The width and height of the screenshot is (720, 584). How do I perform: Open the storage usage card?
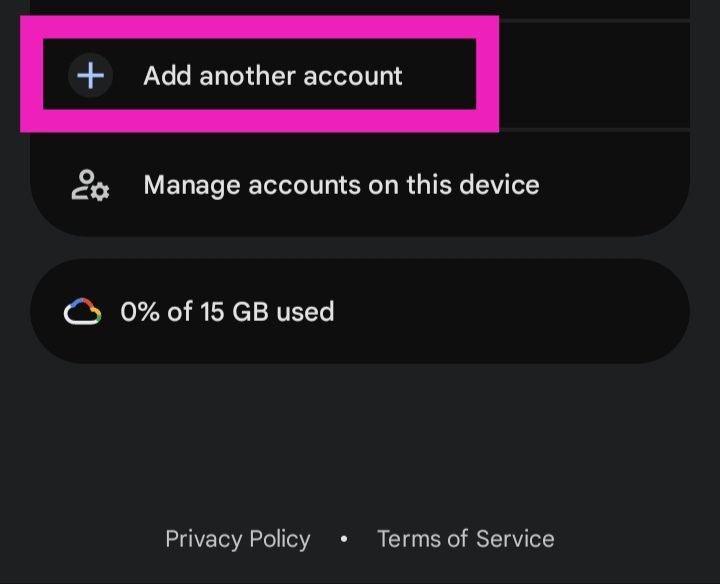coord(360,312)
